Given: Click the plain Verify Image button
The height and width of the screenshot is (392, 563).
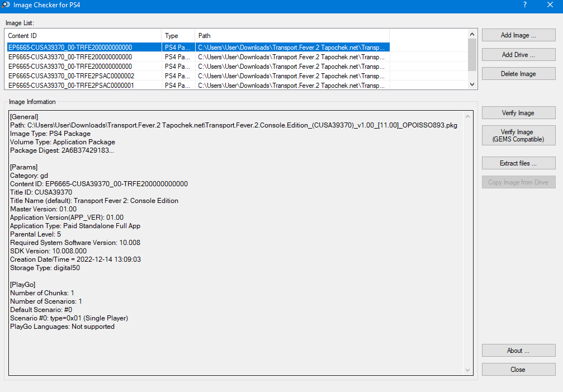Looking at the screenshot, I should 518,113.
